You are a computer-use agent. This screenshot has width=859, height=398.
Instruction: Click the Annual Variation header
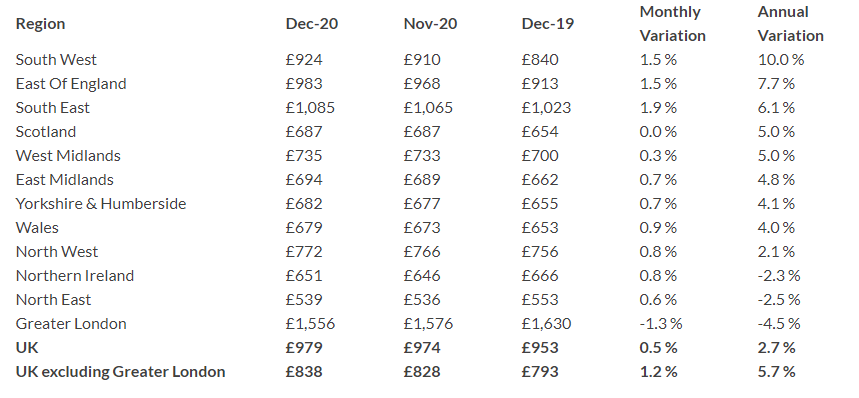tap(791, 24)
